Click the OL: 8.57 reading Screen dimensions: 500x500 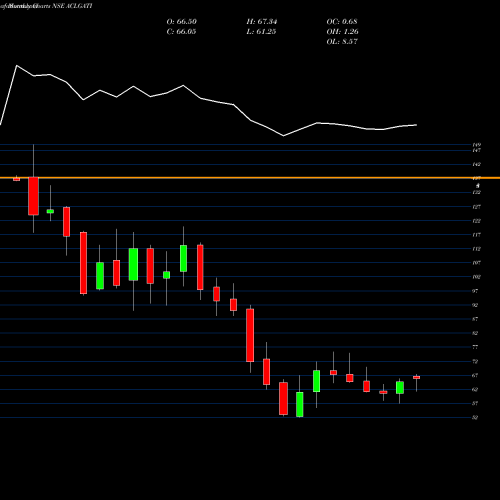pos(342,42)
